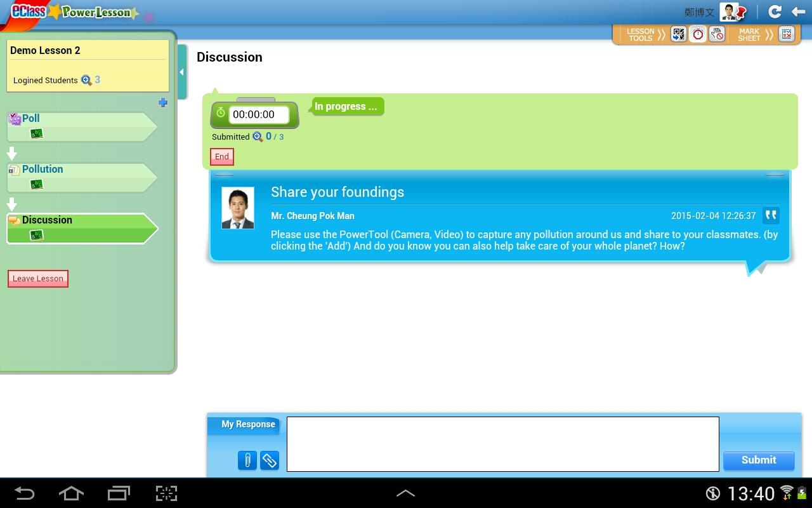Select the Poll activity
This screenshot has width=812, height=508.
tap(82, 127)
